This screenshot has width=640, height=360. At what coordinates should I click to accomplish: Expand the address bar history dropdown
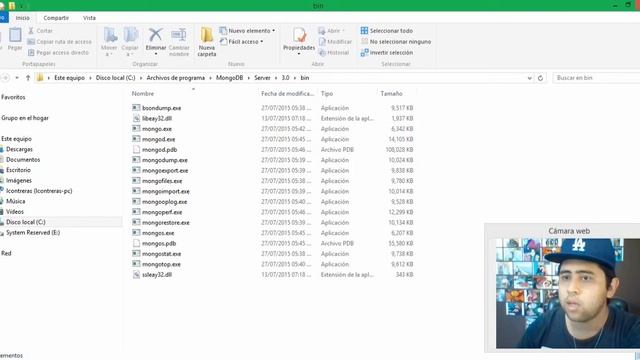point(529,78)
